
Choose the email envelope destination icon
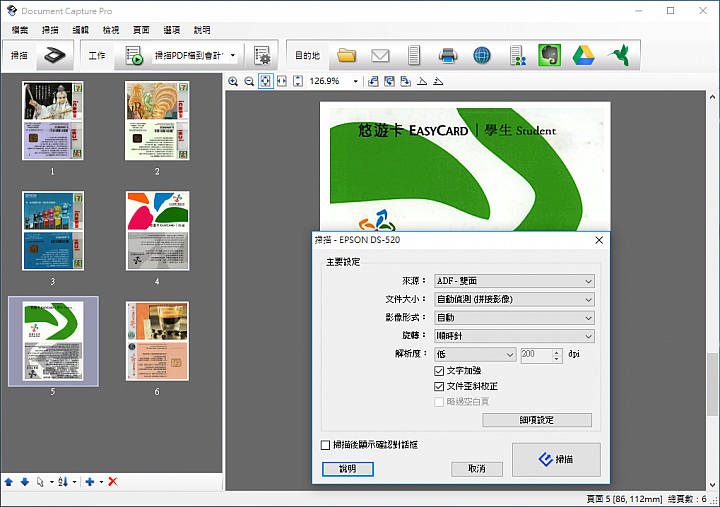[380, 56]
